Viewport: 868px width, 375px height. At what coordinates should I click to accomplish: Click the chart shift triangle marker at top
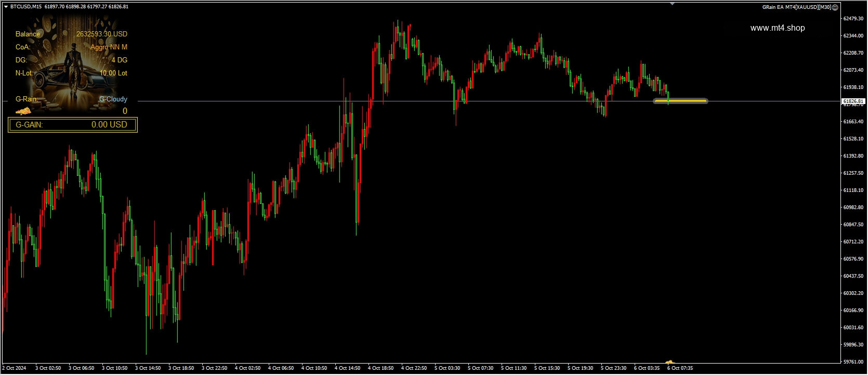click(672, 4)
